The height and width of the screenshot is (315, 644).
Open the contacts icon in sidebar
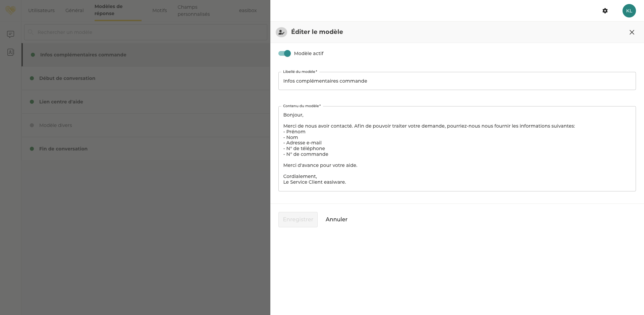tap(11, 52)
